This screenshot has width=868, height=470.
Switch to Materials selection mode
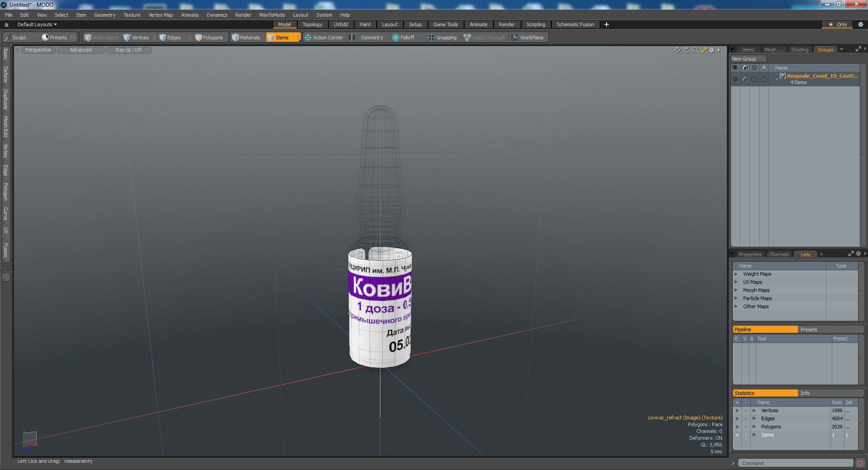[247, 38]
